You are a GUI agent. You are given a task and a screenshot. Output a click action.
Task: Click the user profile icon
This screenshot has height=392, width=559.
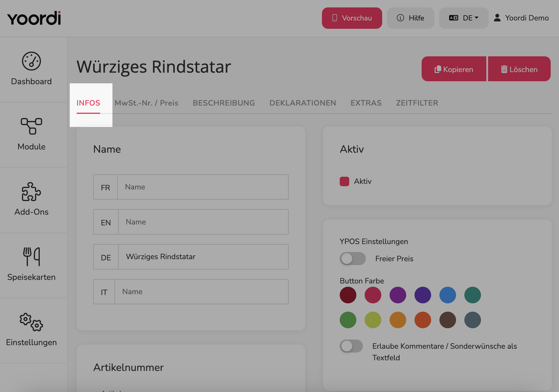coord(497,18)
